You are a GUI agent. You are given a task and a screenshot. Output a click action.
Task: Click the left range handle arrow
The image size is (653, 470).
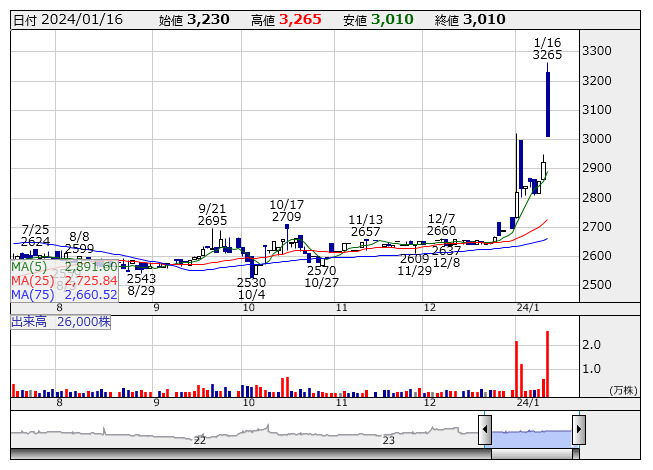pyautogui.click(x=485, y=431)
